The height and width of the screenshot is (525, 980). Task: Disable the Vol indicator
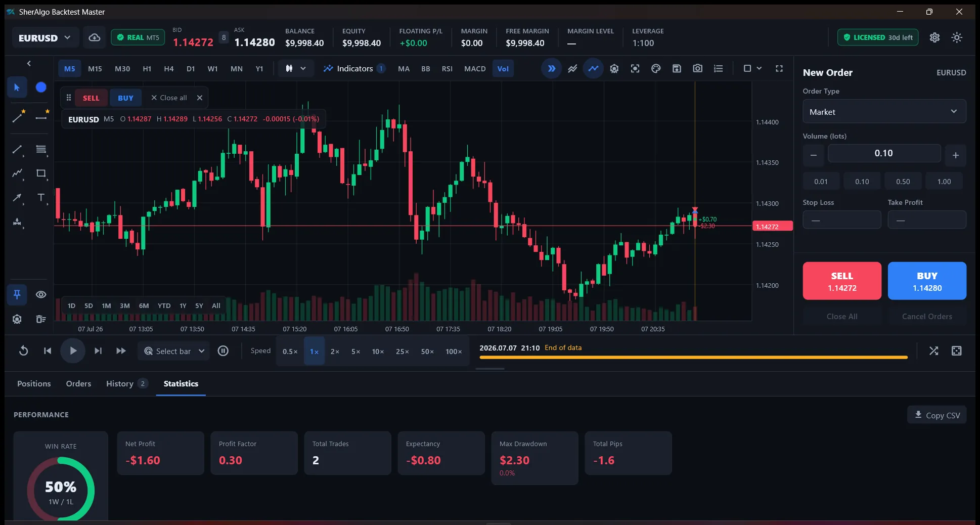(503, 69)
